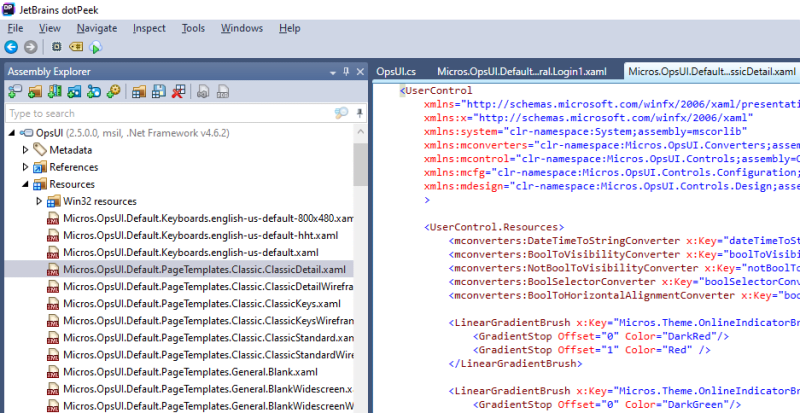
Task: Select Classic.ClassicKeys.xaml resource
Action: pos(202,304)
